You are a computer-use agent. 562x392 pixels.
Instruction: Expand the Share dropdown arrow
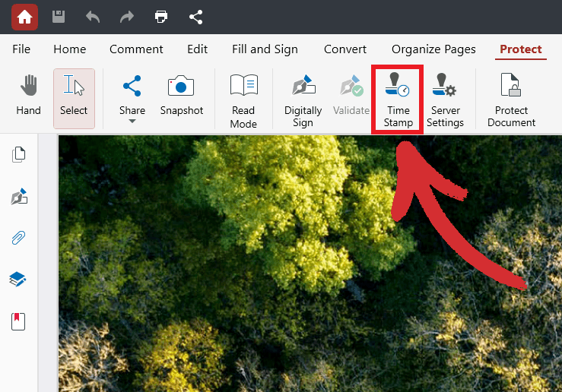(x=132, y=122)
